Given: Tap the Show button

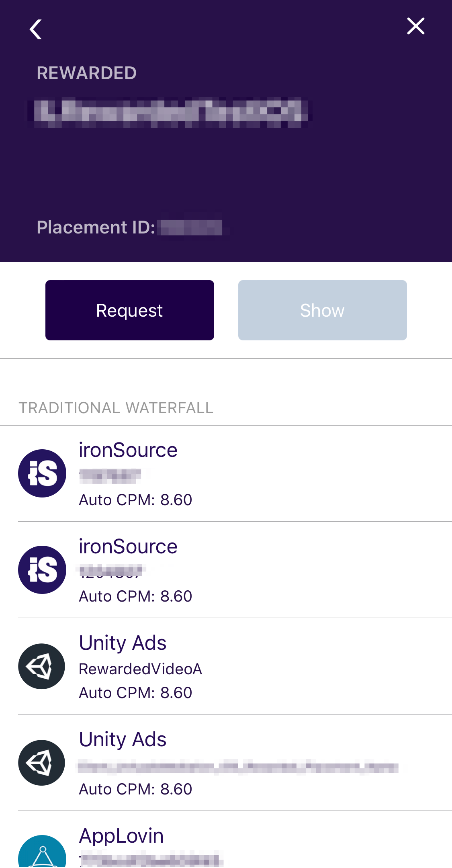Looking at the screenshot, I should pyautogui.click(x=323, y=310).
